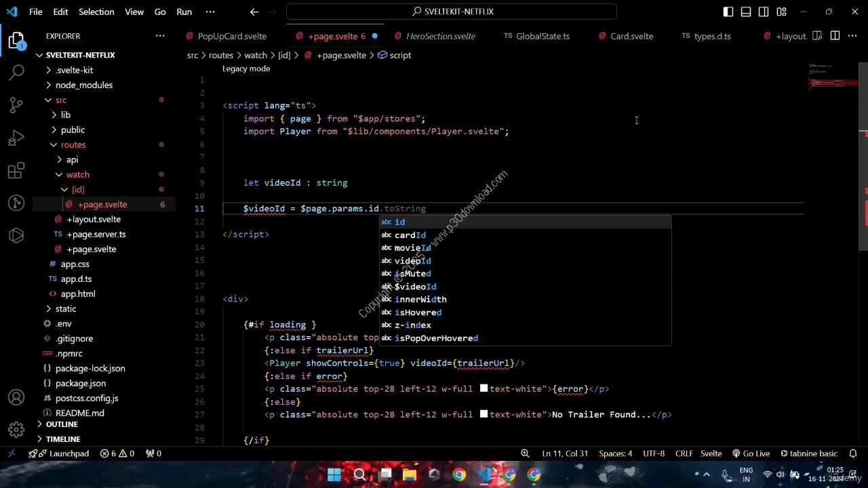Change language mode from Svelte
This screenshot has height=488, width=868.
click(x=711, y=453)
